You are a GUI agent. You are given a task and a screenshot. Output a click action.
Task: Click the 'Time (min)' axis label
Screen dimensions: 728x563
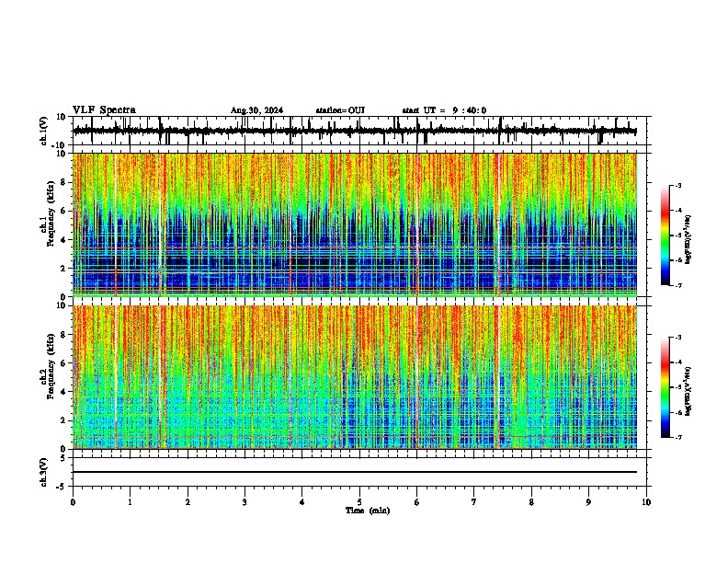click(368, 511)
